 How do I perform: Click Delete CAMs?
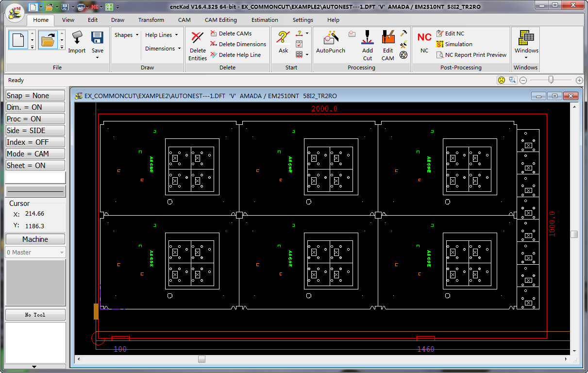(231, 34)
